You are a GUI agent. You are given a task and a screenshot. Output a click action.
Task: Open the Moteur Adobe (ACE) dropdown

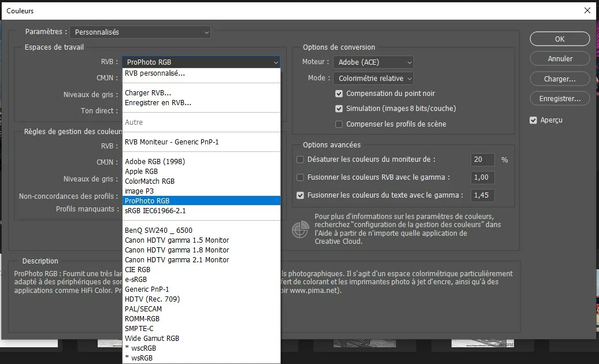(x=374, y=62)
